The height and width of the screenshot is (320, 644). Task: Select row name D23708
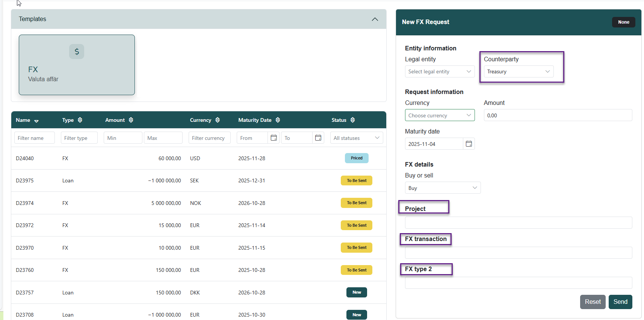coord(25,315)
